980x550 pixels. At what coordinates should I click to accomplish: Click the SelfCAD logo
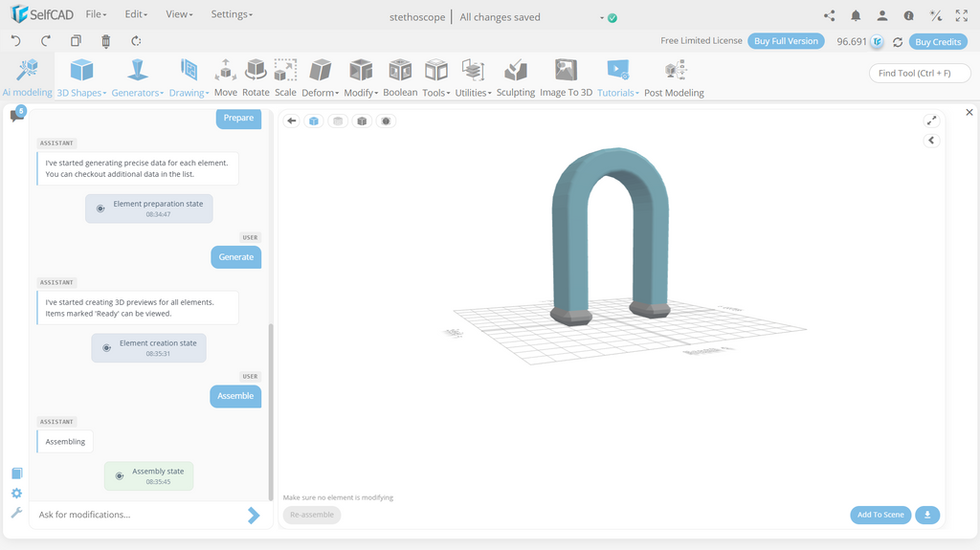[x=42, y=13]
